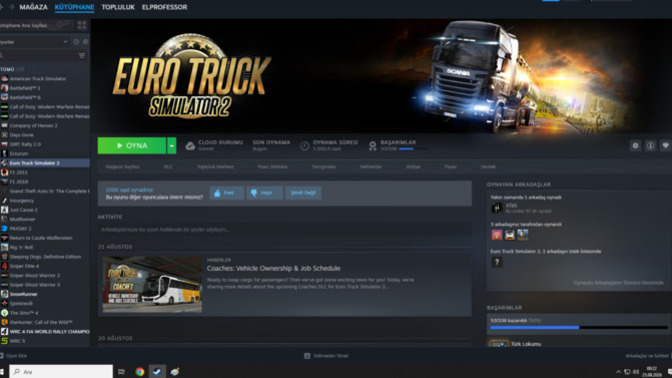This screenshot has height=378, width=672.
Task: Click the third friend avatar who played
Action: tap(522, 235)
